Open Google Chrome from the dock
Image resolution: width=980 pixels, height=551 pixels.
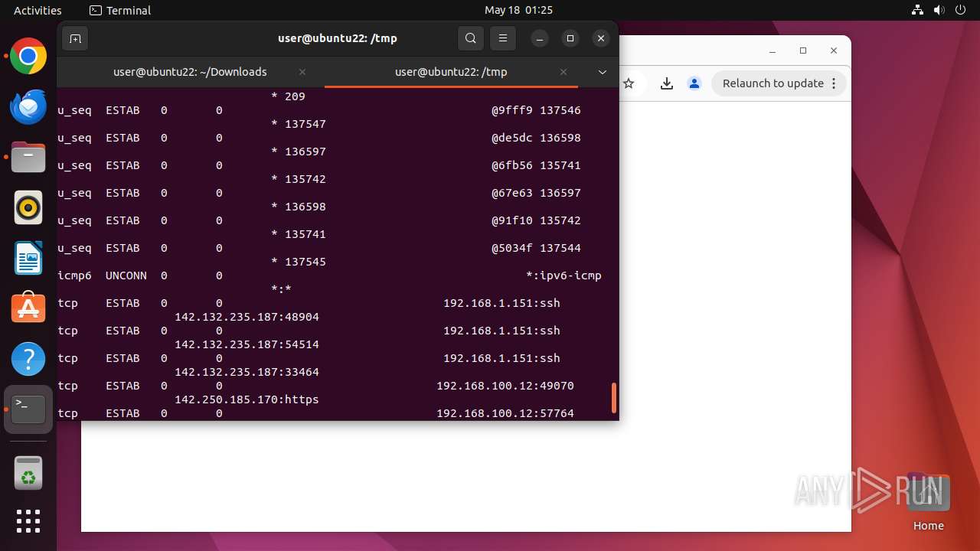tap(28, 57)
